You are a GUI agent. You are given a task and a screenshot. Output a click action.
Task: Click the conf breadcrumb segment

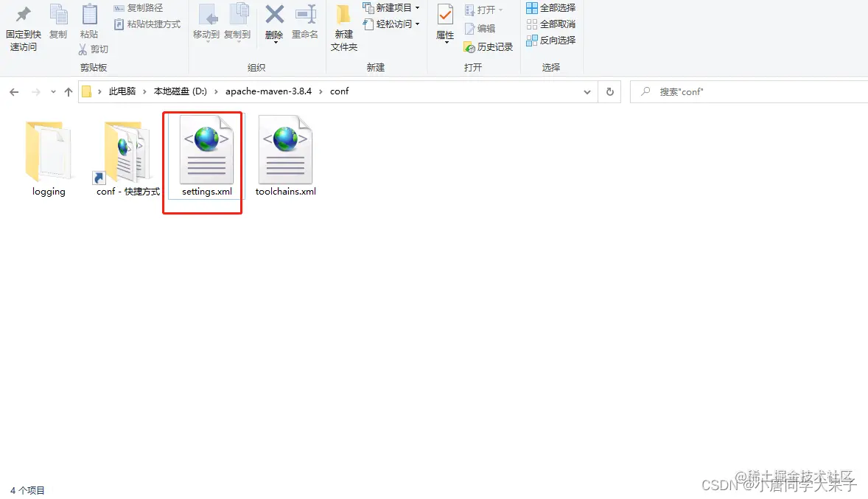(x=340, y=91)
